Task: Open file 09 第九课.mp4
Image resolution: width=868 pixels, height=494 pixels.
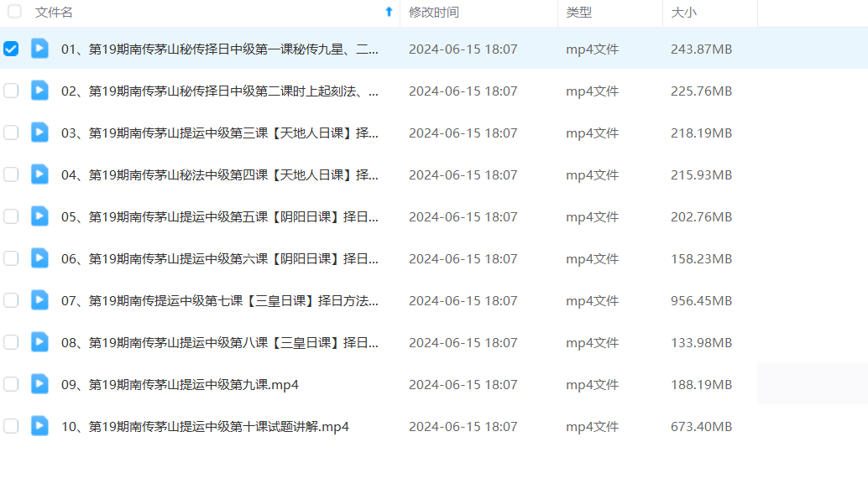Action: coord(180,384)
